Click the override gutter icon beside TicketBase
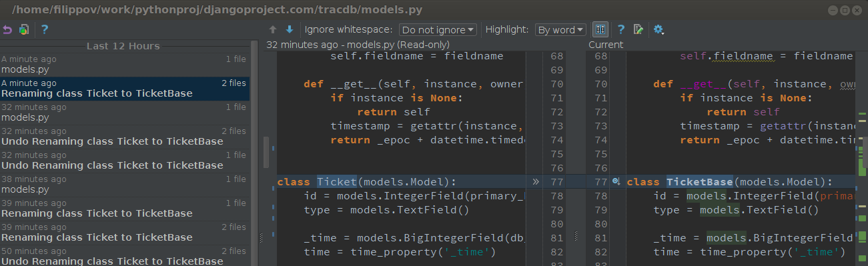This screenshot has height=266, width=868. click(616, 181)
